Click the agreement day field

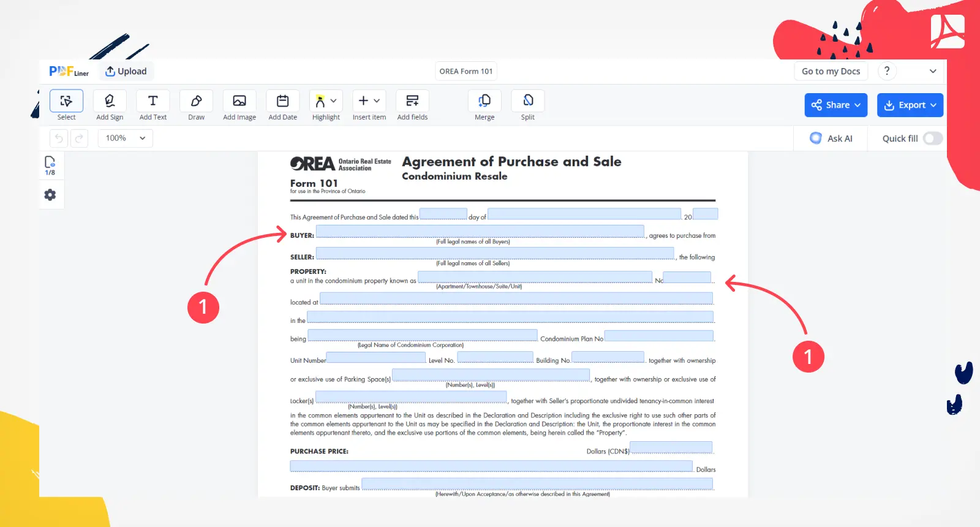click(443, 214)
